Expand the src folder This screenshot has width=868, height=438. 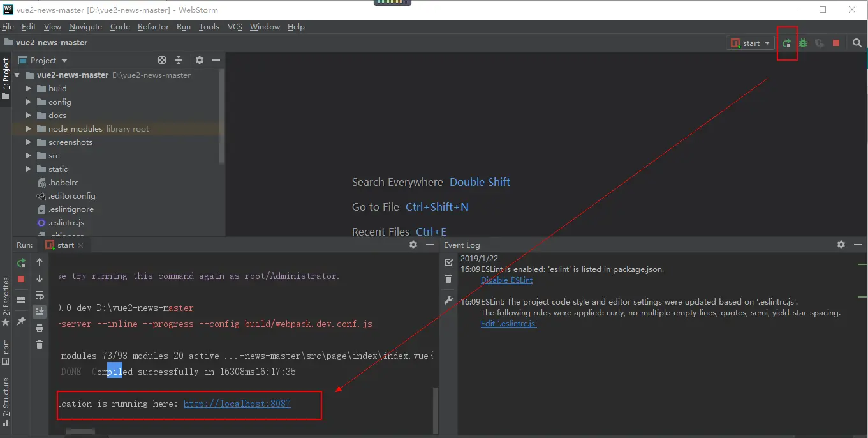29,155
